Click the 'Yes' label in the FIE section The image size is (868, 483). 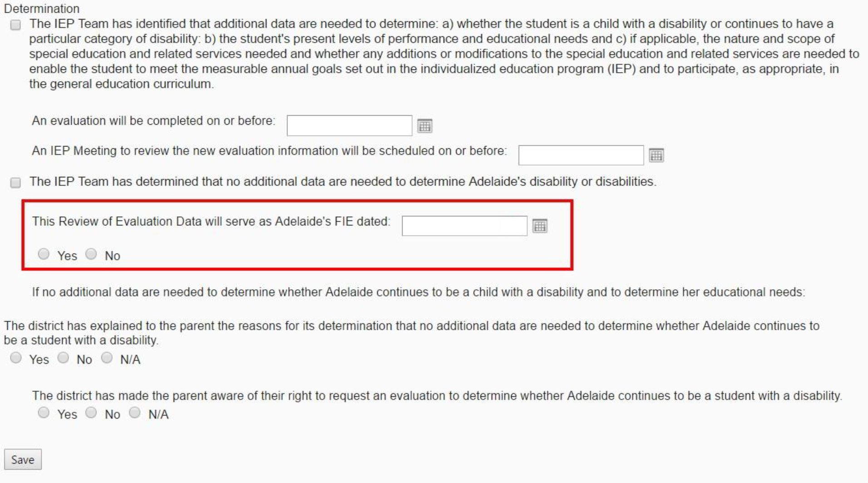(67, 255)
